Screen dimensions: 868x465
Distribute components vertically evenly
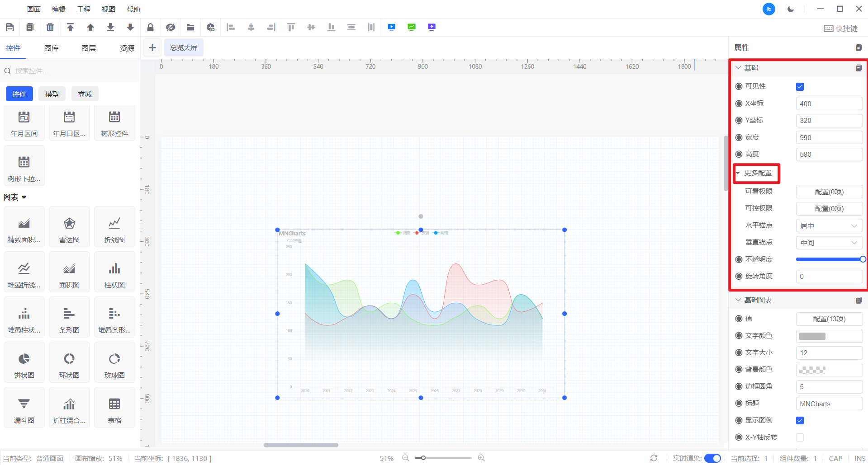coord(351,28)
